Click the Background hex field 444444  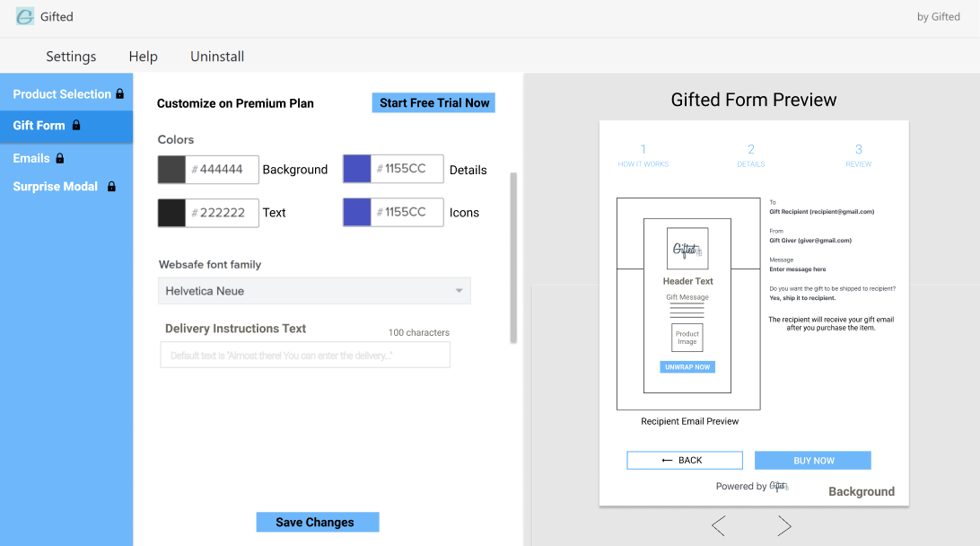222,170
